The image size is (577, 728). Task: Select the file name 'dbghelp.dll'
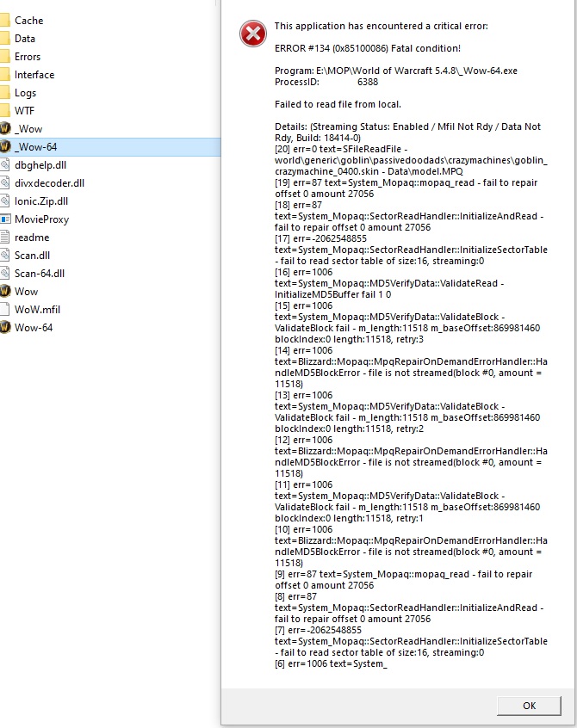tap(40, 165)
